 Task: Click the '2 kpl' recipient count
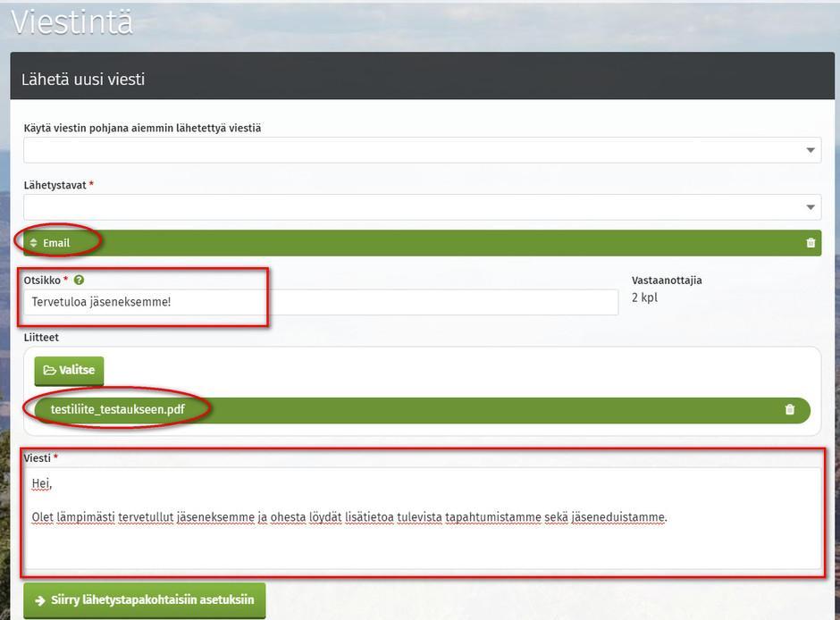click(x=644, y=297)
